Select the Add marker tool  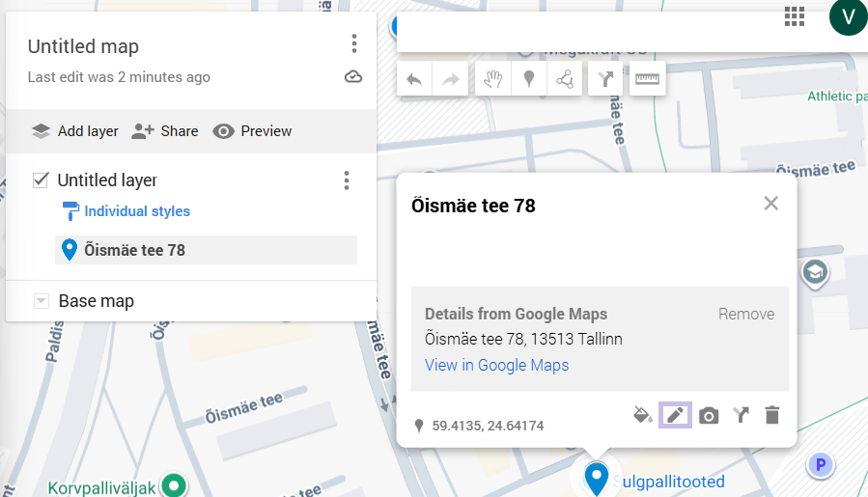click(x=529, y=79)
